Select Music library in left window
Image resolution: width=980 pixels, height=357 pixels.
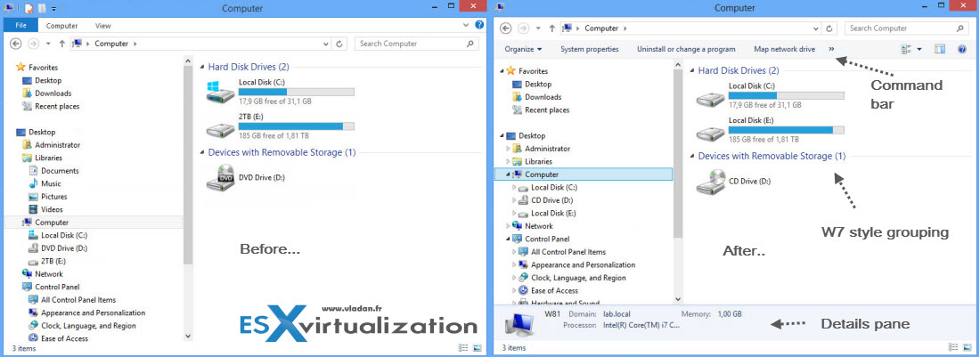click(x=45, y=183)
